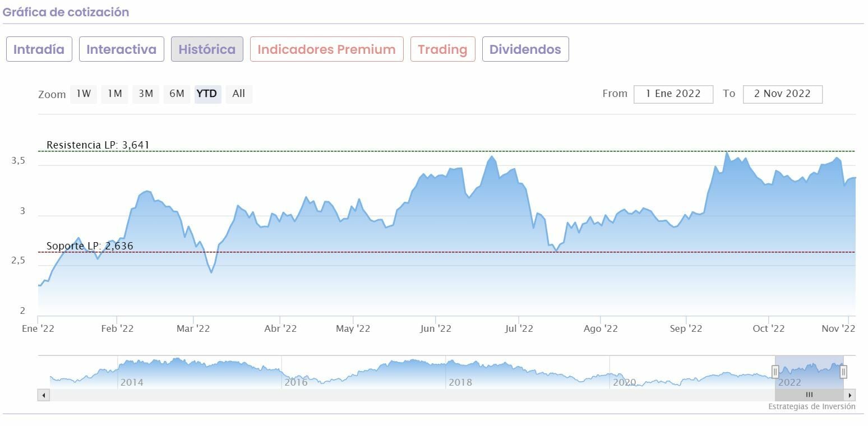Switch to the Intradía tab
This screenshot has width=868, height=426.
(x=39, y=49)
